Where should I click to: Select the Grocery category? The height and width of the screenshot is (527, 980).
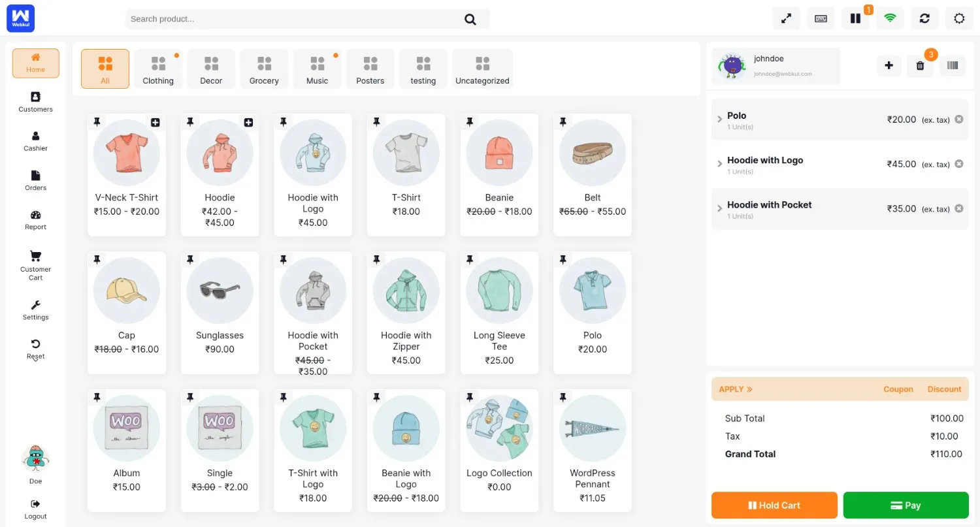pos(264,69)
